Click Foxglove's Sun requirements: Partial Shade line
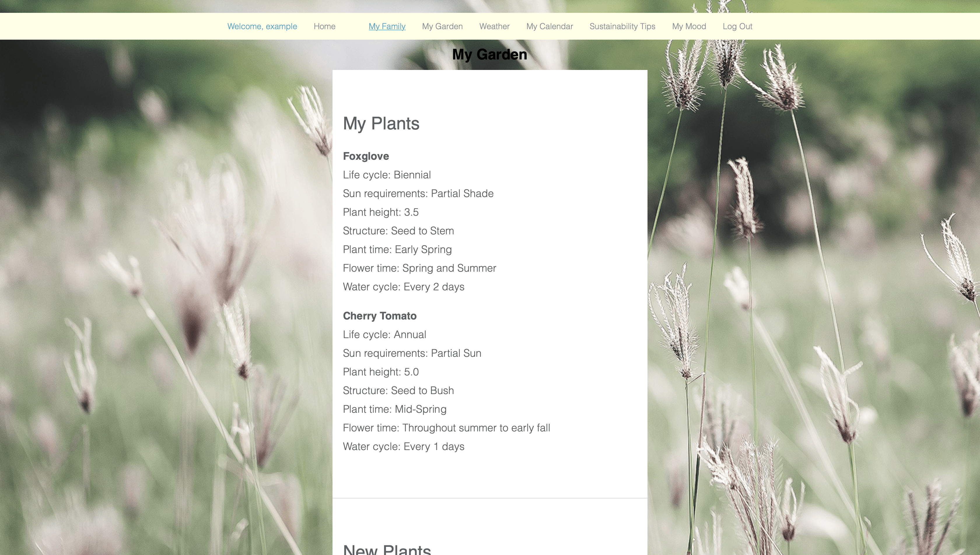The height and width of the screenshot is (555, 980). click(418, 194)
